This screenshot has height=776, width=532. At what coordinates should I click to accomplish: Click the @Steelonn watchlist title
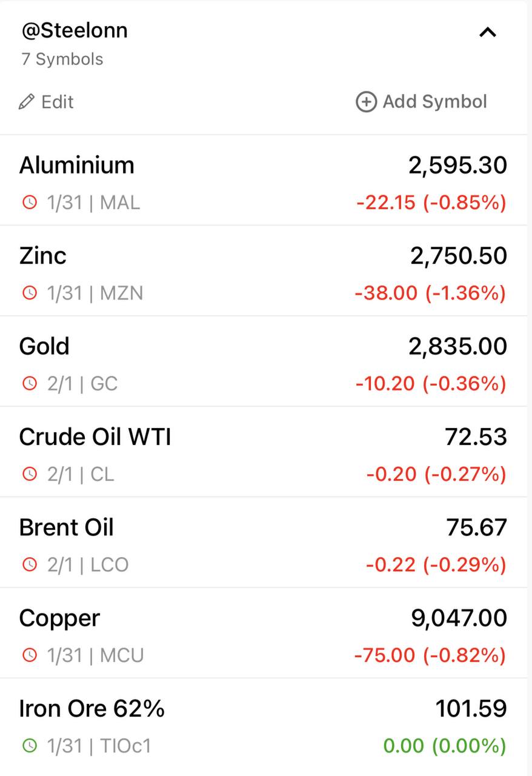(75, 30)
